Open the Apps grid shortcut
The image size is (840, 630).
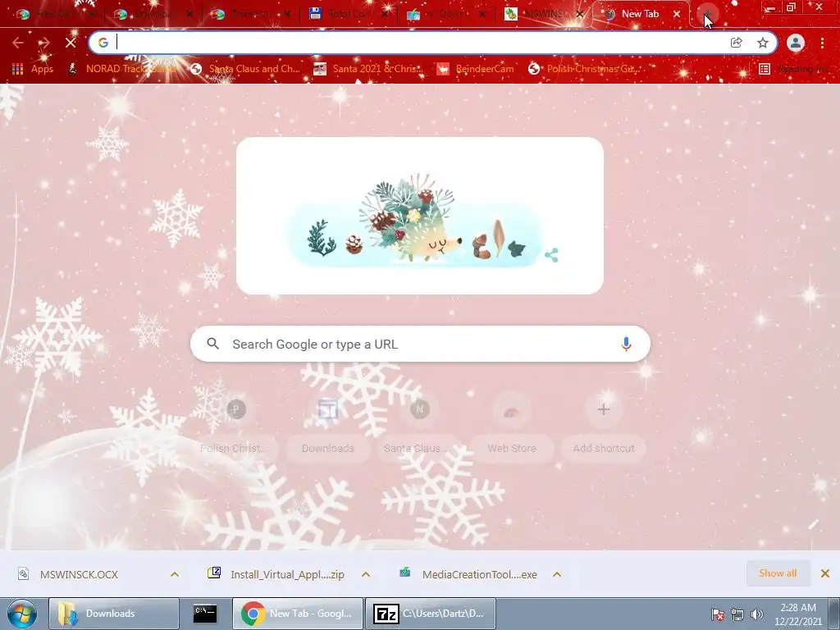pos(33,69)
